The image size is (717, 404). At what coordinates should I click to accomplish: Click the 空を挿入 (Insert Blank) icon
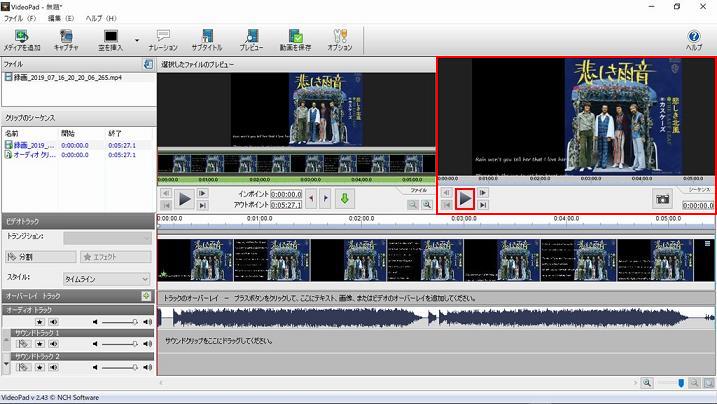tap(111, 40)
